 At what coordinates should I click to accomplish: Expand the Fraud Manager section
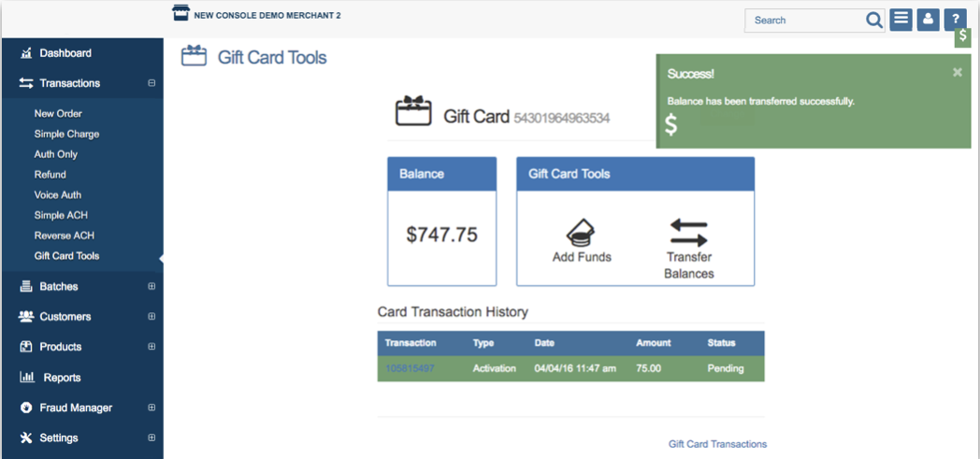coord(151,408)
